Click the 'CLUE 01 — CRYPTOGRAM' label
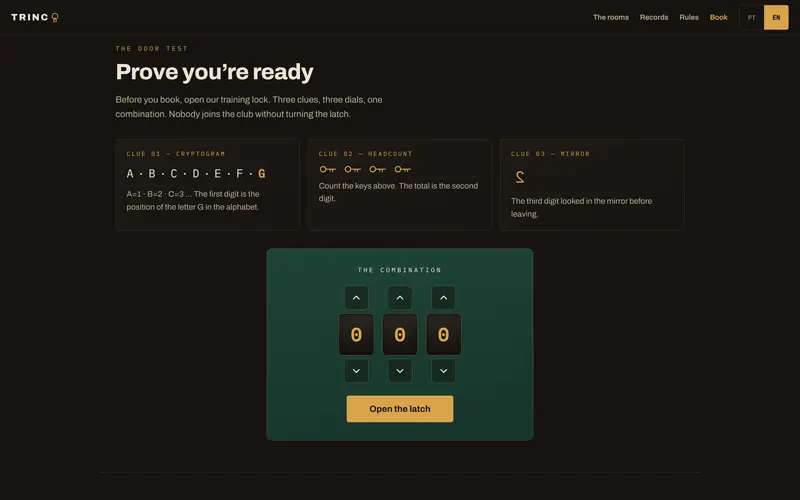800x500 pixels. click(x=176, y=154)
